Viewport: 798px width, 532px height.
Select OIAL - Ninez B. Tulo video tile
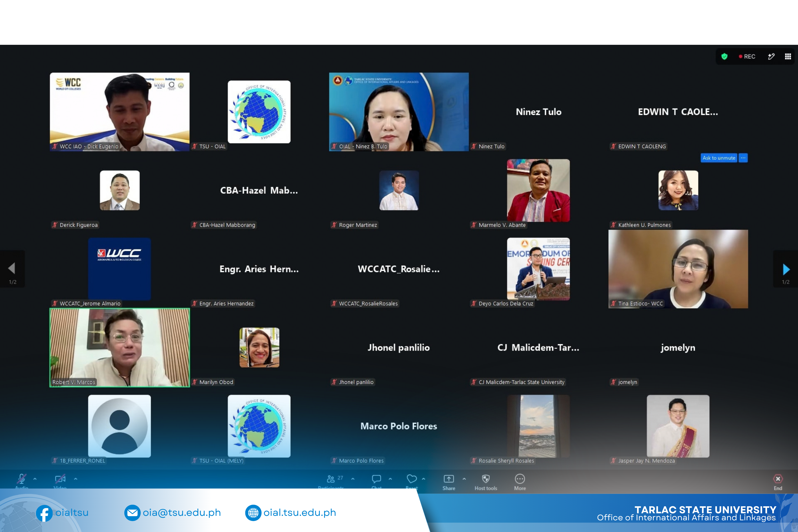(x=399, y=112)
